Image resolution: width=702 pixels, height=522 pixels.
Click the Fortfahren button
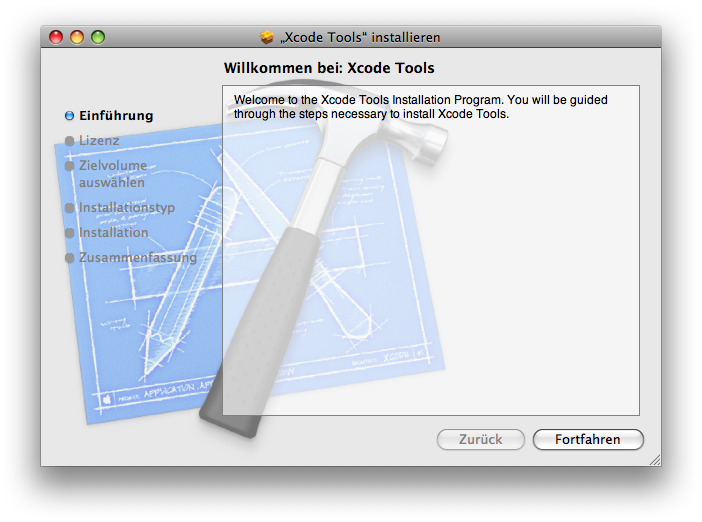pos(588,439)
